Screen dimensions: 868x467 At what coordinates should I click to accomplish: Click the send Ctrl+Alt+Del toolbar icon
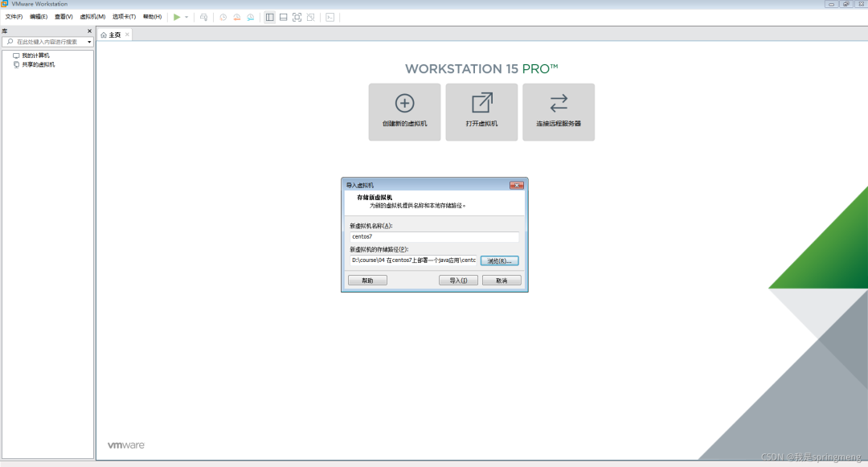point(203,17)
